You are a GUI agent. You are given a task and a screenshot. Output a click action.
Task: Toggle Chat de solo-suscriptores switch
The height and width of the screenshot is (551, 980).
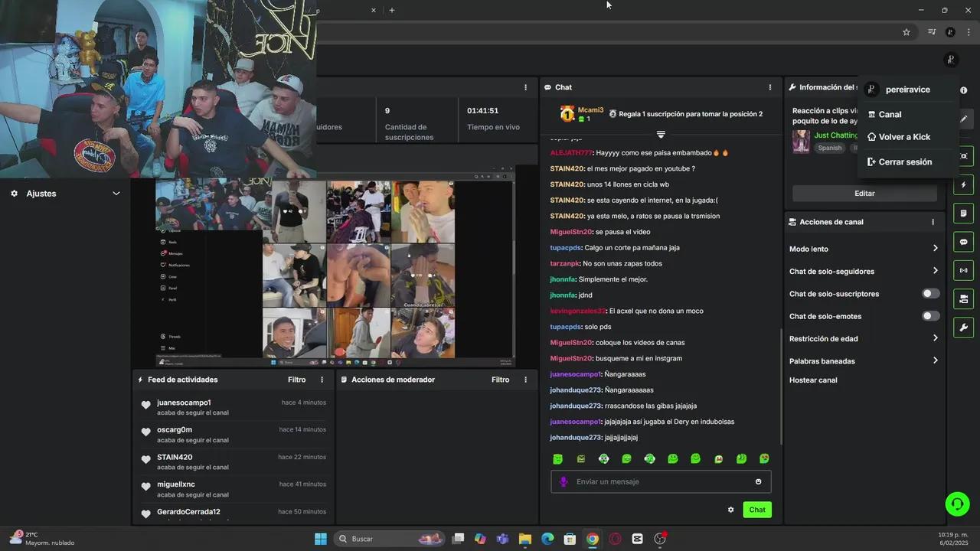click(x=930, y=294)
